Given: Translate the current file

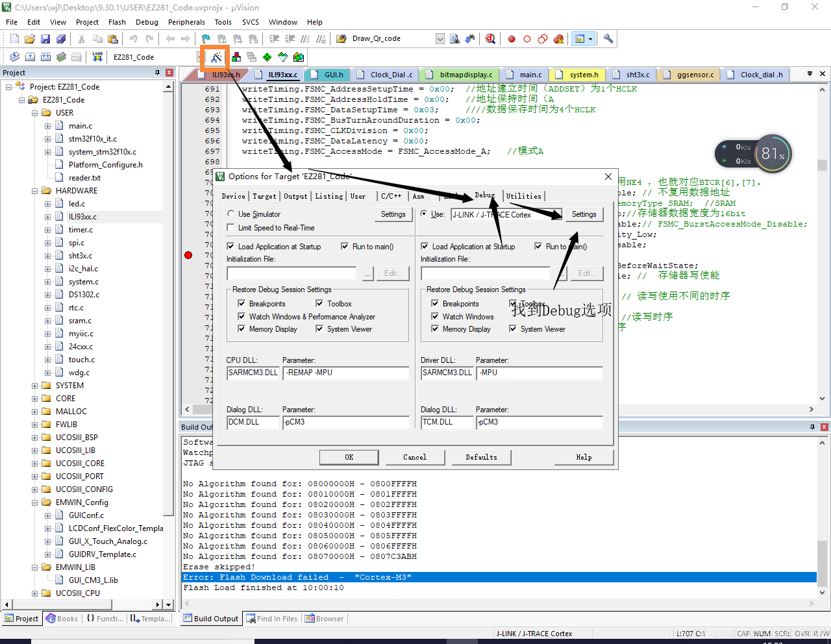Looking at the screenshot, I should click(14, 57).
